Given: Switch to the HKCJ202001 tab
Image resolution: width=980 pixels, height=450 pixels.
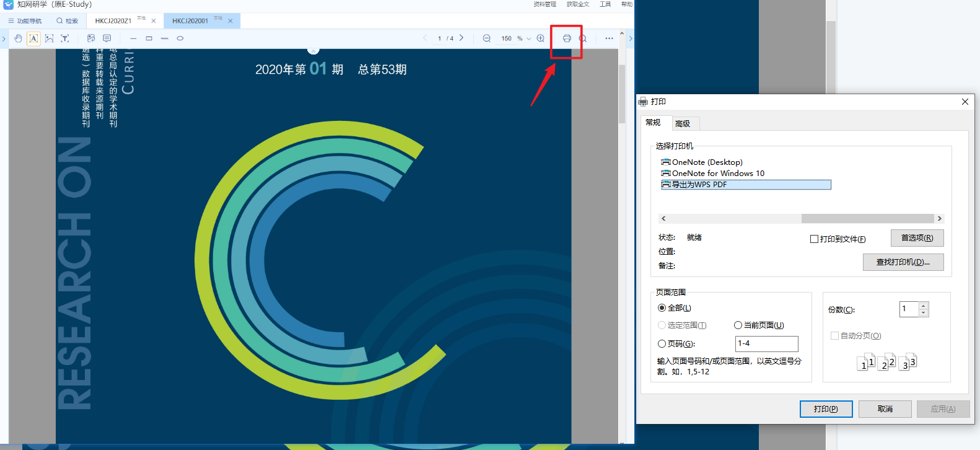Looking at the screenshot, I should [x=190, y=21].
